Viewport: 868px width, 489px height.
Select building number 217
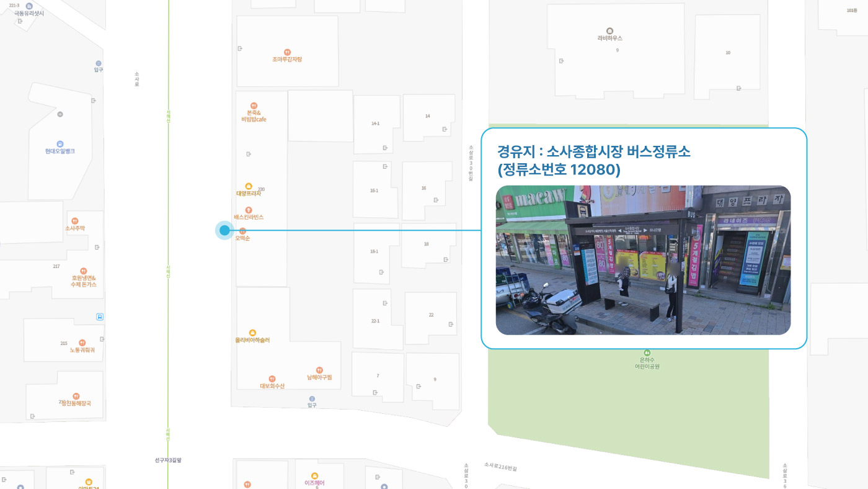click(56, 266)
